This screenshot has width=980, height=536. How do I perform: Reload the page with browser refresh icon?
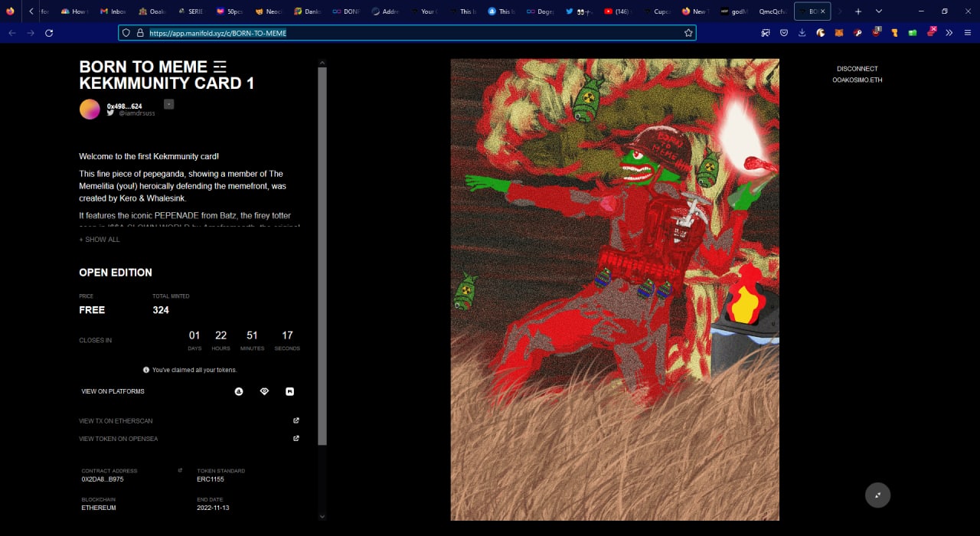[49, 33]
